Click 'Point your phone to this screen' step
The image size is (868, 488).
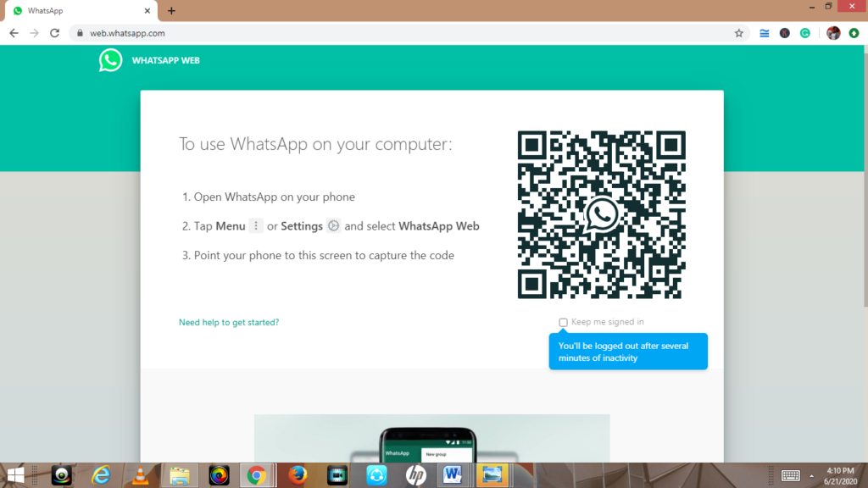(324, 255)
